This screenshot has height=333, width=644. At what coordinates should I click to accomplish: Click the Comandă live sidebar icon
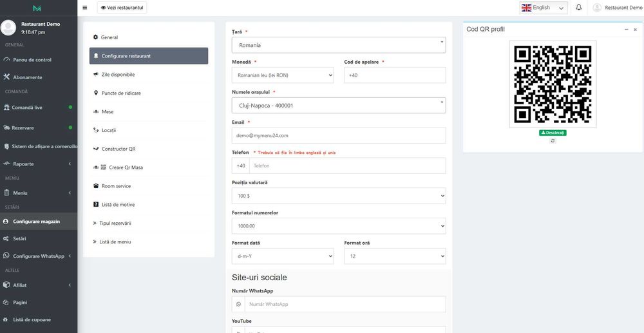pyautogui.click(x=6, y=108)
